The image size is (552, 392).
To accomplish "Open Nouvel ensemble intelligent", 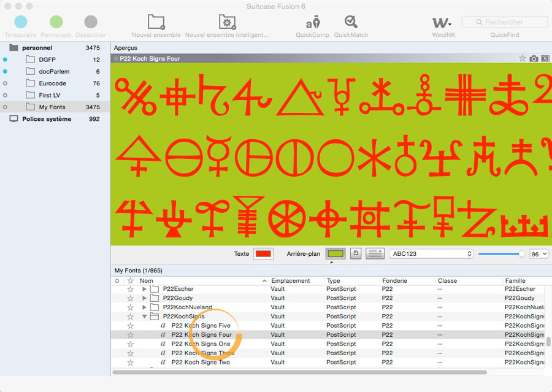I will pos(227,26).
